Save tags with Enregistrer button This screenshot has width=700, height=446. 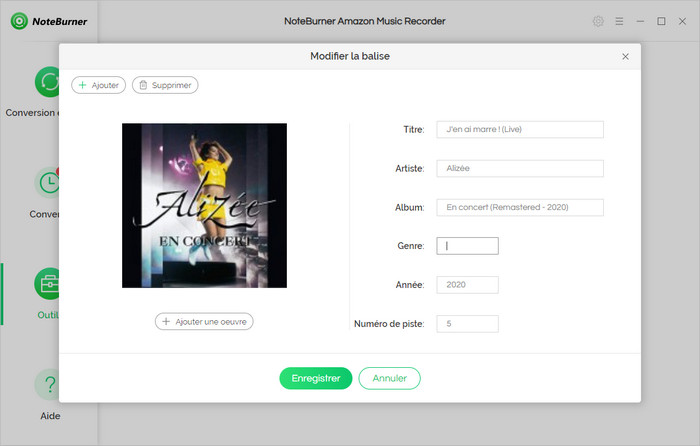tap(316, 378)
